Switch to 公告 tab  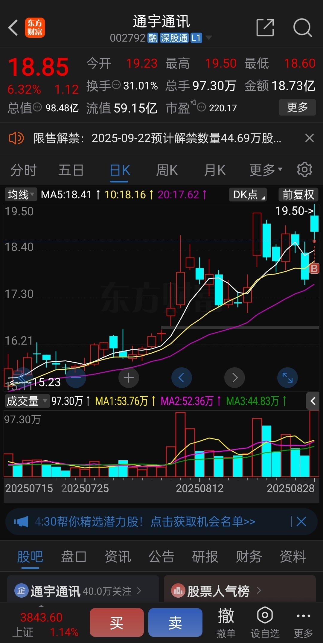161,557
